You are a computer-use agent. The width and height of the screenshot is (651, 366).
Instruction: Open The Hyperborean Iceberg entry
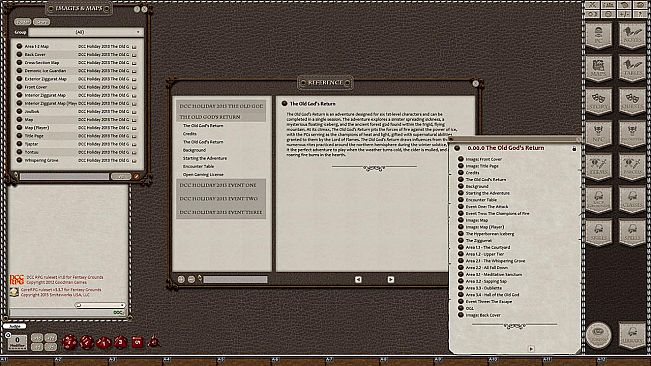coord(489,234)
